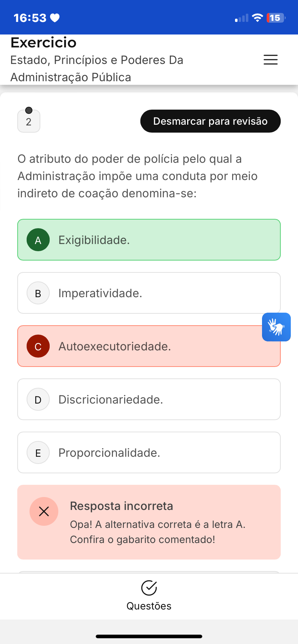Choose answer letter E circle
Screen dimensions: 298x644
coord(38,452)
